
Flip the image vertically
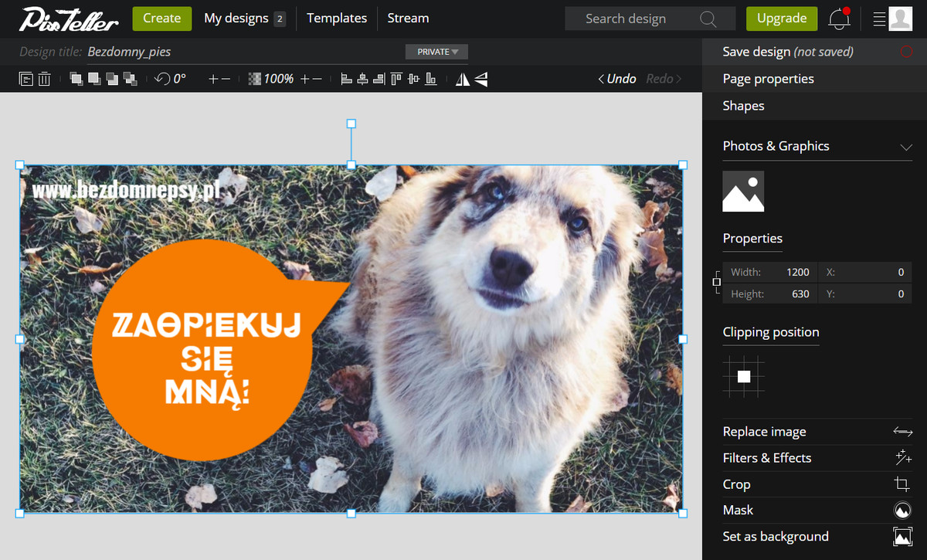(x=481, y=79)
